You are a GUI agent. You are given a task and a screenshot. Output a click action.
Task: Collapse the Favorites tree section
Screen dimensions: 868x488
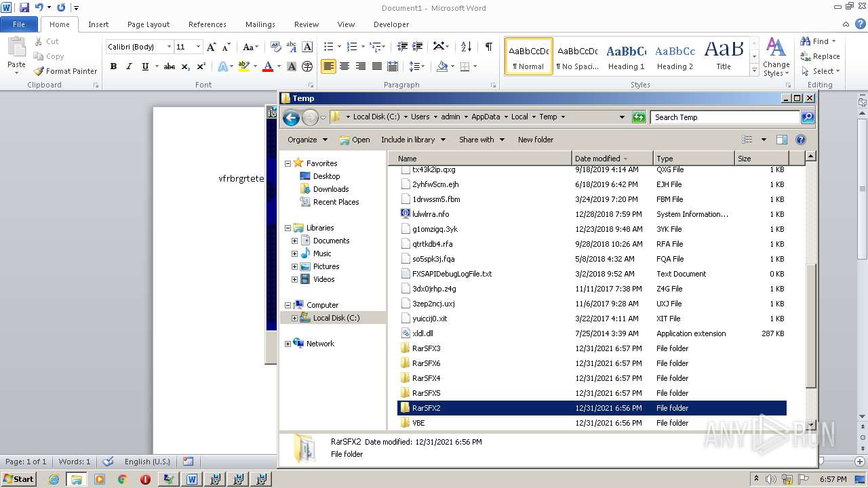point(288,163)
